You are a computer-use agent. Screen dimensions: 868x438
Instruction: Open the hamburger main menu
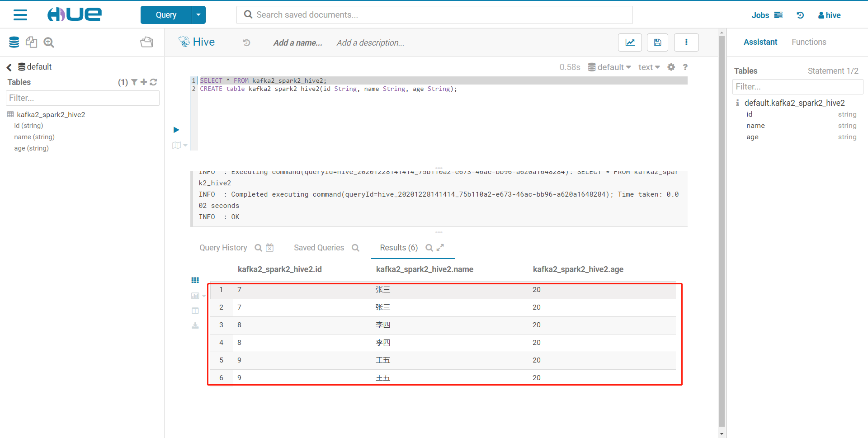tap(20, 15)
